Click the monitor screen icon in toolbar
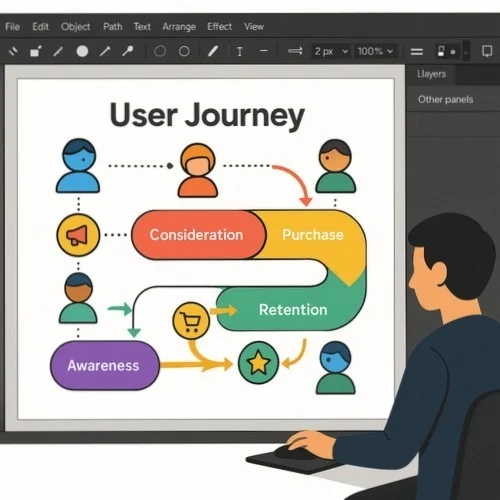This screenshot has width=500, height=500. (x=487, y=51)
